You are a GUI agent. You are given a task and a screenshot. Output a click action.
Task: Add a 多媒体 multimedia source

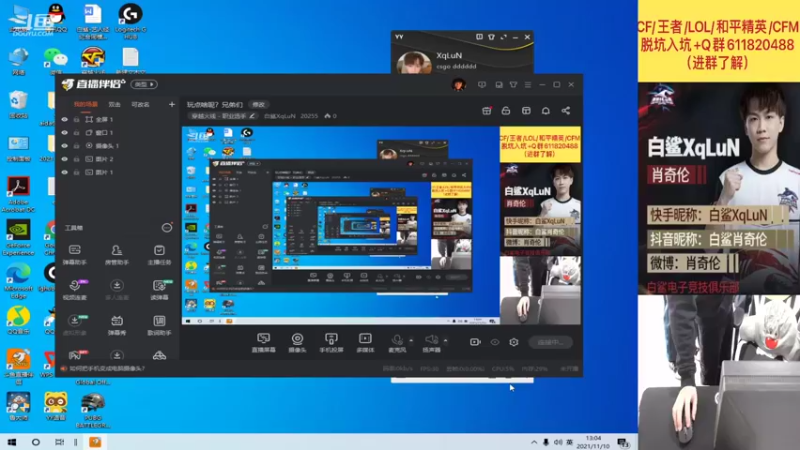pyautogui.click(x=365, y=342)
